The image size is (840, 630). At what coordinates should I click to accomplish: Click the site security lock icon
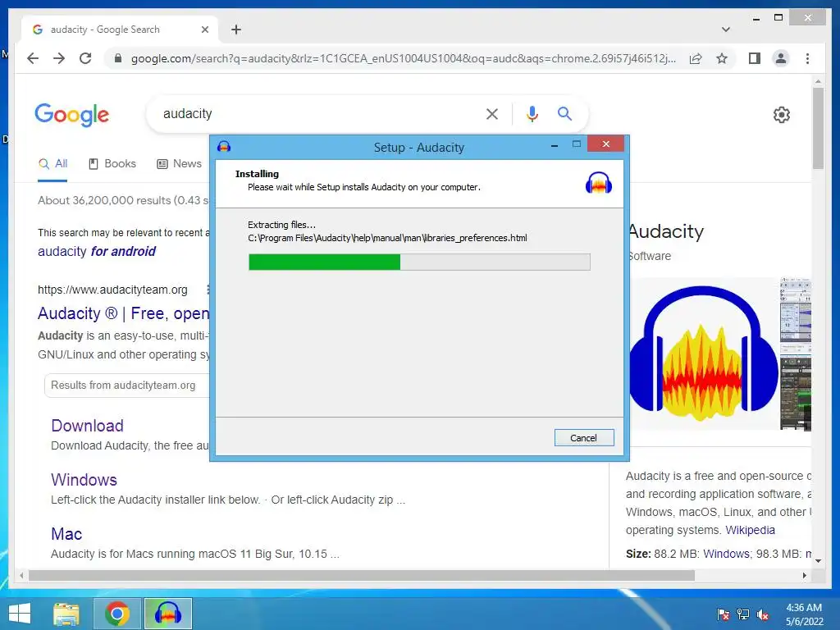point(118,58)
